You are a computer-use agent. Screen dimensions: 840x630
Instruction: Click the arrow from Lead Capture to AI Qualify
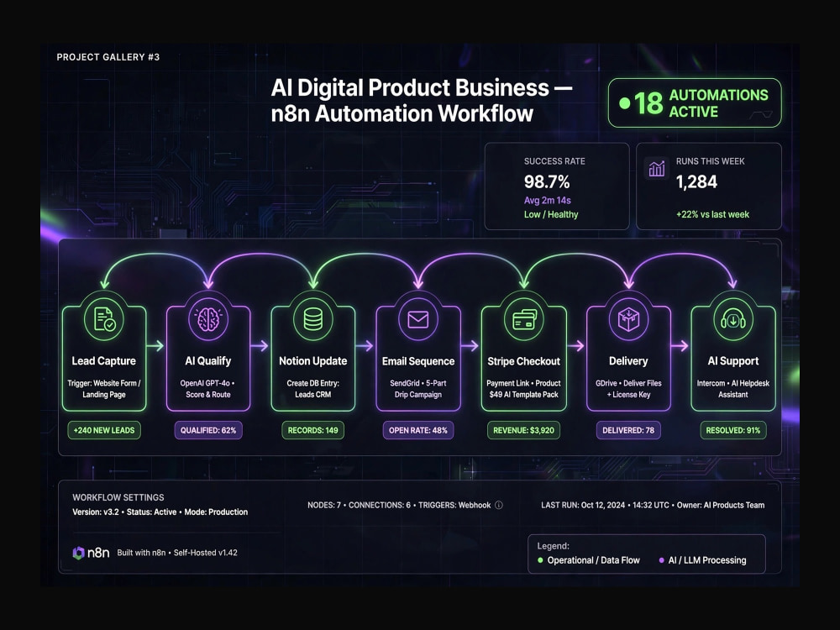click(x=155, y=346)
